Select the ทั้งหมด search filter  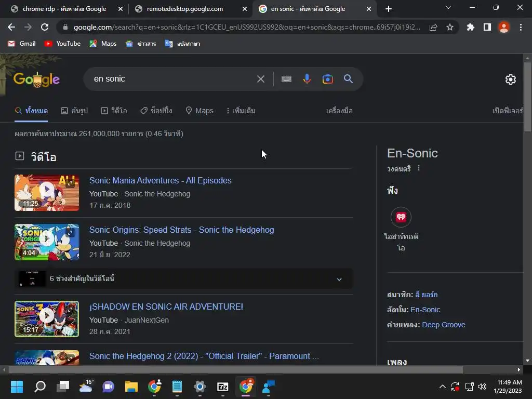[x=32, y=111]
